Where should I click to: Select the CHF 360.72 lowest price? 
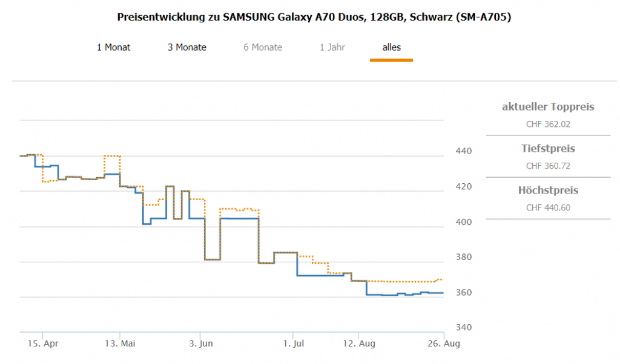[x=548, y=166]
